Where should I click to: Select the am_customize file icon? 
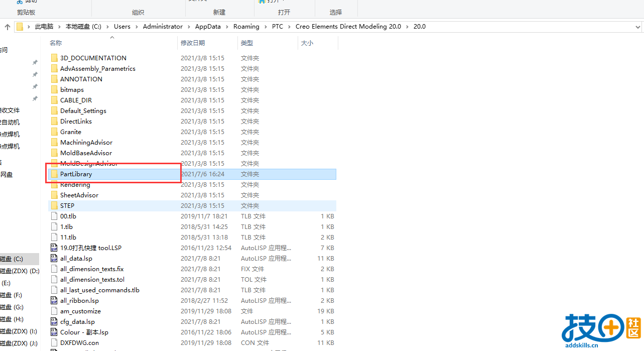55,311
